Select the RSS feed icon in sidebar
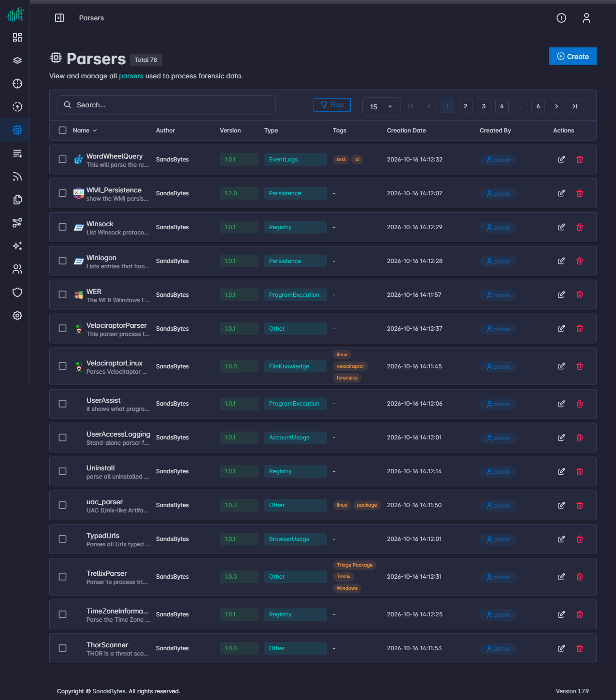Screen dimensions: 616x700 [x=17, y=176]
